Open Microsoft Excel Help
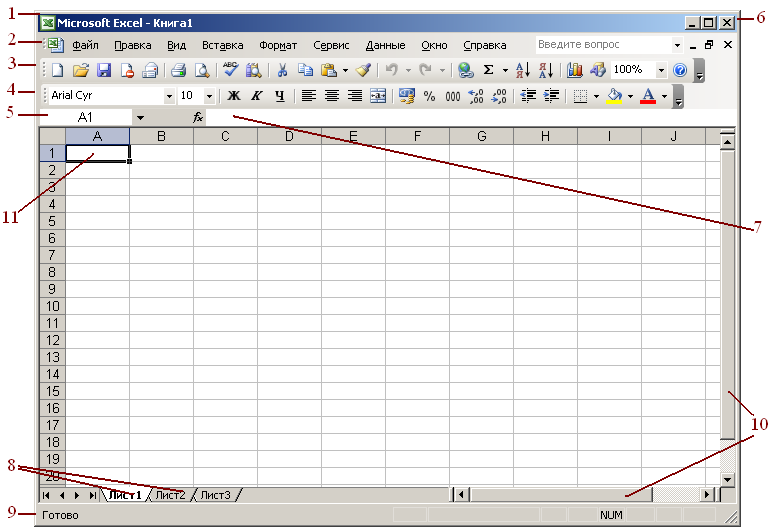The image size is (771, 532). [680, 70]
